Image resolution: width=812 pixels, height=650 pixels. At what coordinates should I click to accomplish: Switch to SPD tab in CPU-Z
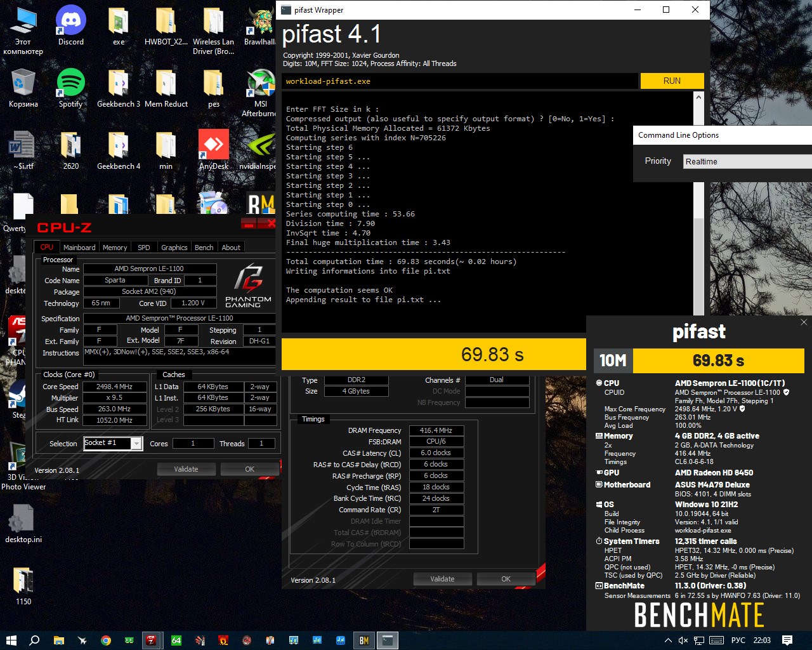pyautogui.click(x=144, y=248)
